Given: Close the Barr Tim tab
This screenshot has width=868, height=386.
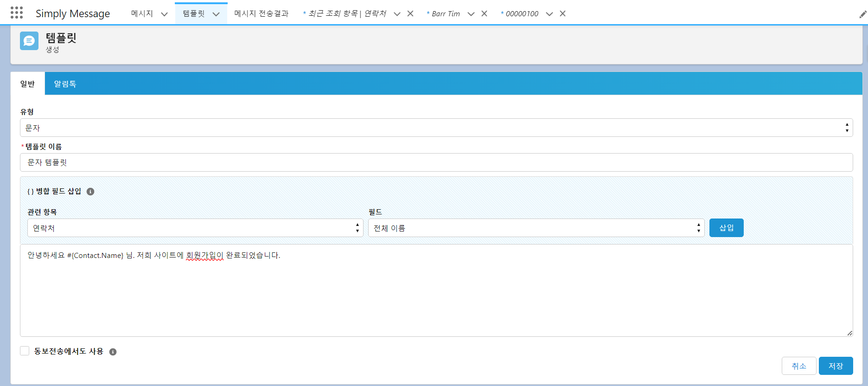Looking at the screenshot, I should 484,13.
